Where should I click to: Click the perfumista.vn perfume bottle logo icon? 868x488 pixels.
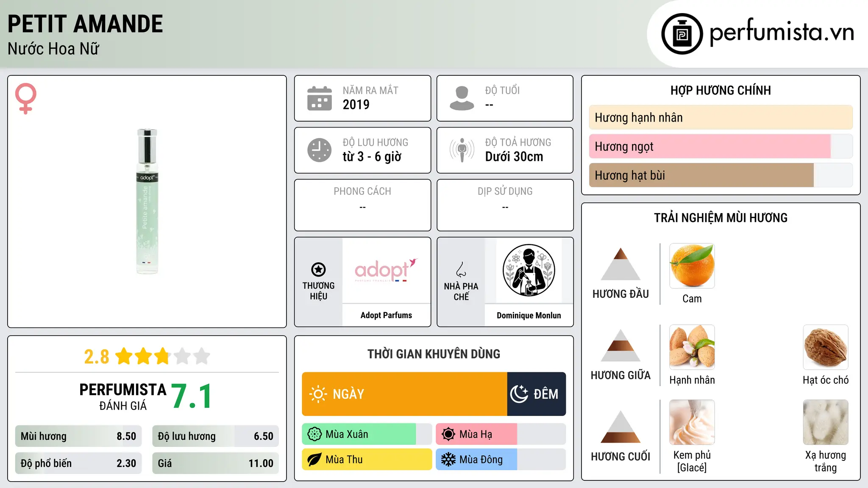click(682, 34)
